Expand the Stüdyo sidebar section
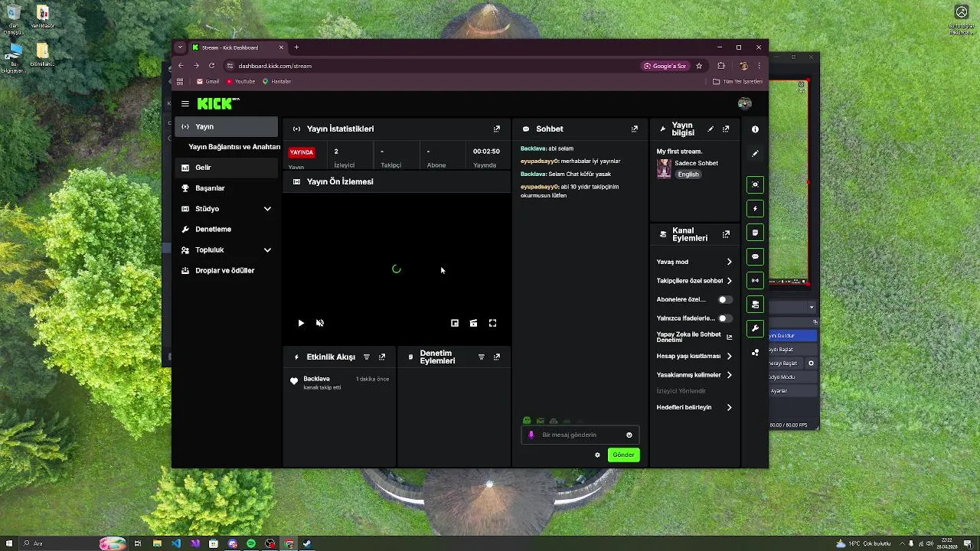Viewport: 980px width, 551px height. [x=226, y=208]
